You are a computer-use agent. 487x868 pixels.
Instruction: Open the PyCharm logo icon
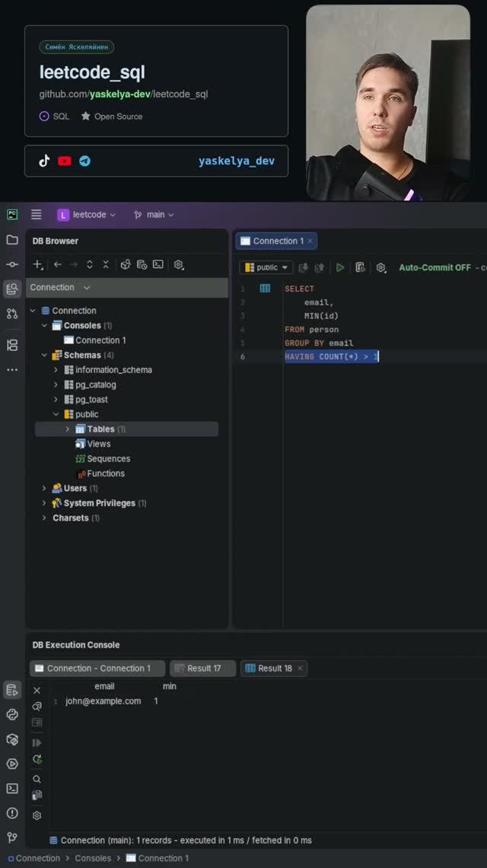point(12,214)
